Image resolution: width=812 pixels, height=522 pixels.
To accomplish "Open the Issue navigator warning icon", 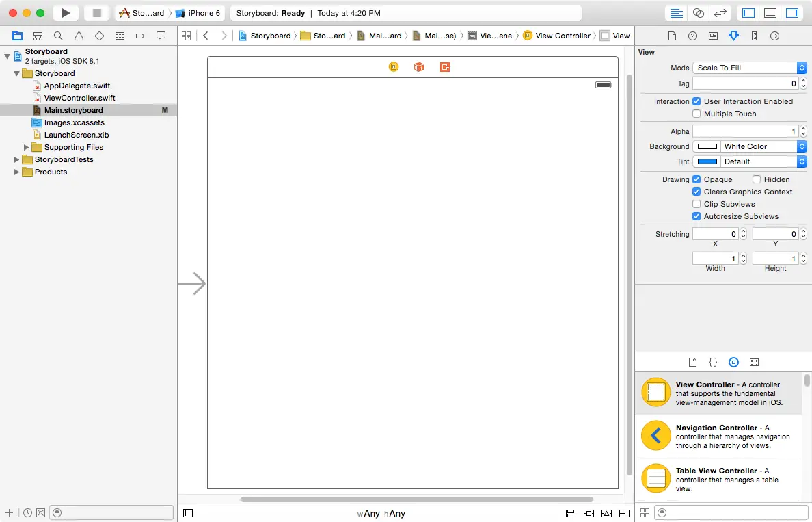I will pyautogui.click(x=79, y=36).
